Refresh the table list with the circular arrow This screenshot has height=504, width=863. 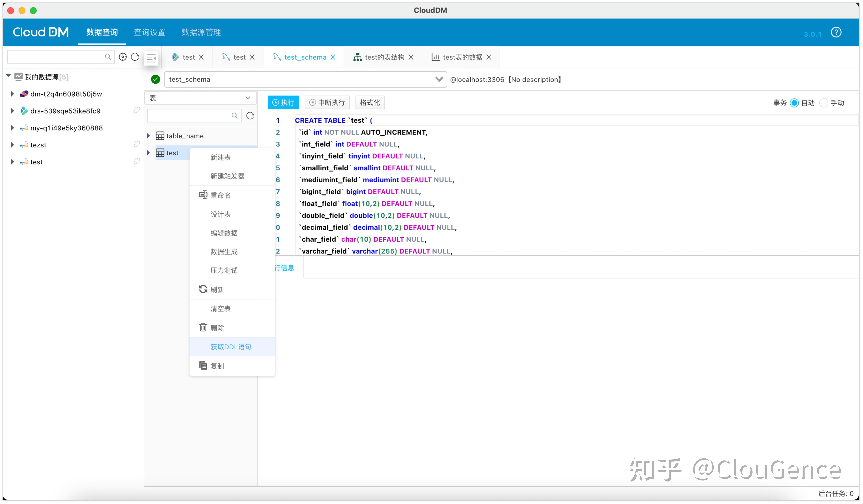click(x=250, y=116)
